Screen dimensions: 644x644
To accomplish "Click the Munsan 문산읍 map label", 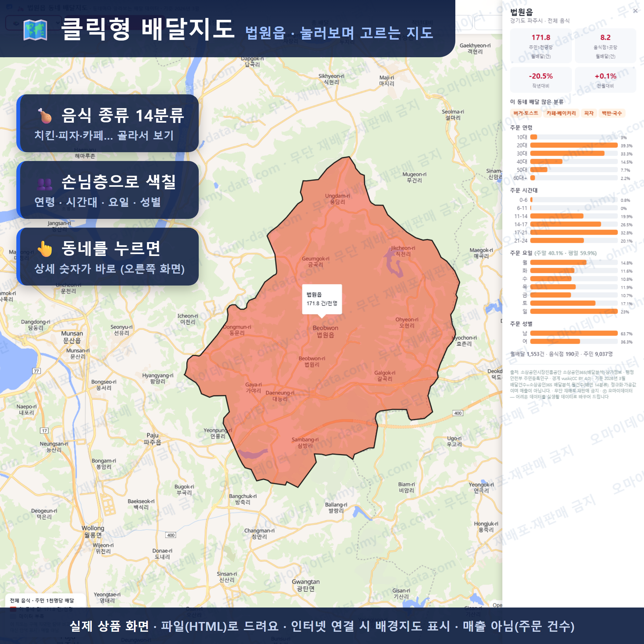I will 72,337.
